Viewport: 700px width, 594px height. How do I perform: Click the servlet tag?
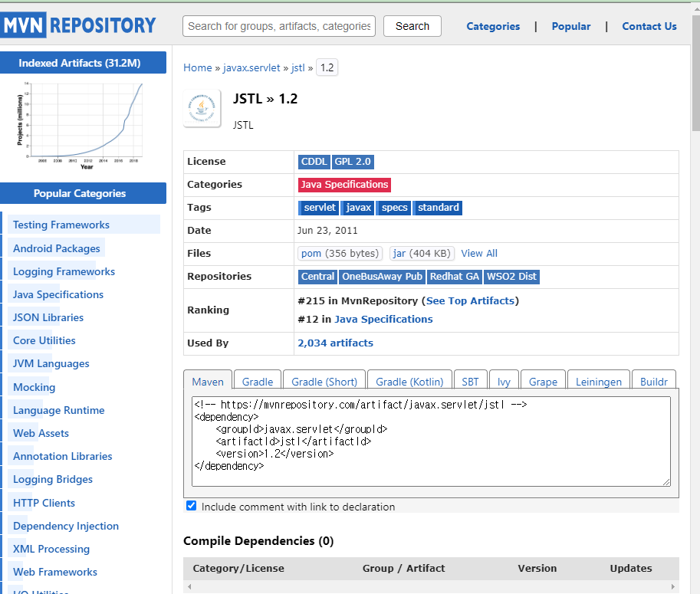[319, 208]
